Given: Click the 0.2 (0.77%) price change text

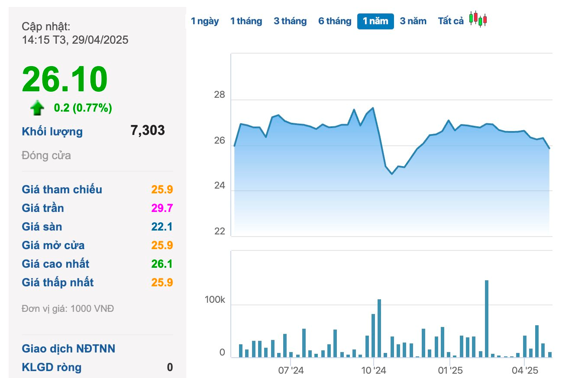Looking at the screenshot, I should pyautogui.click(x=83, y=108).
